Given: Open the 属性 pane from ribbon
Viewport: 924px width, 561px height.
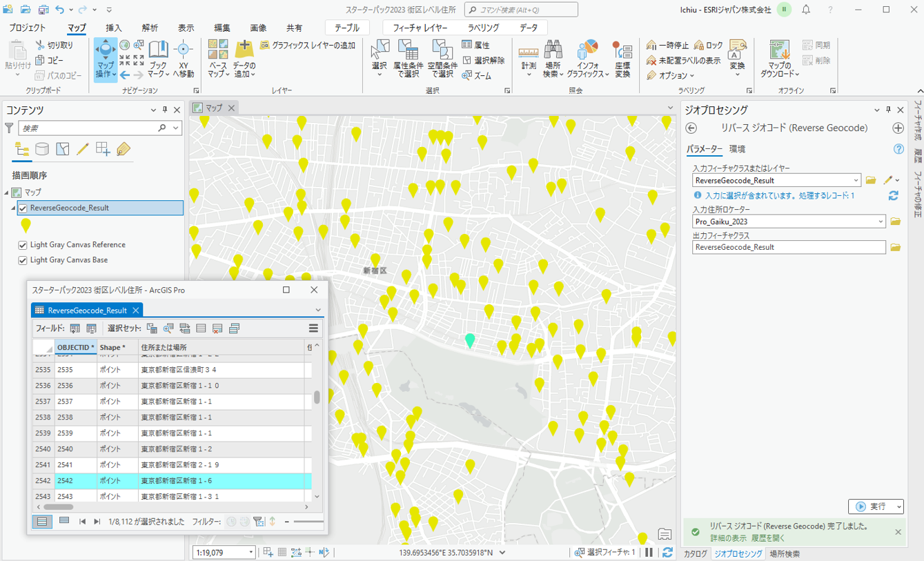Looking at the screenshot, I should pos(475,46).
